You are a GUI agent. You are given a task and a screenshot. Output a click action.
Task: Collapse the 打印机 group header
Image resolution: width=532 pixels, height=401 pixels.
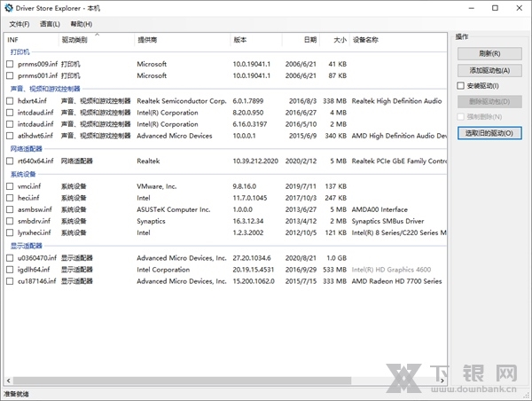[x=20, y=52]
